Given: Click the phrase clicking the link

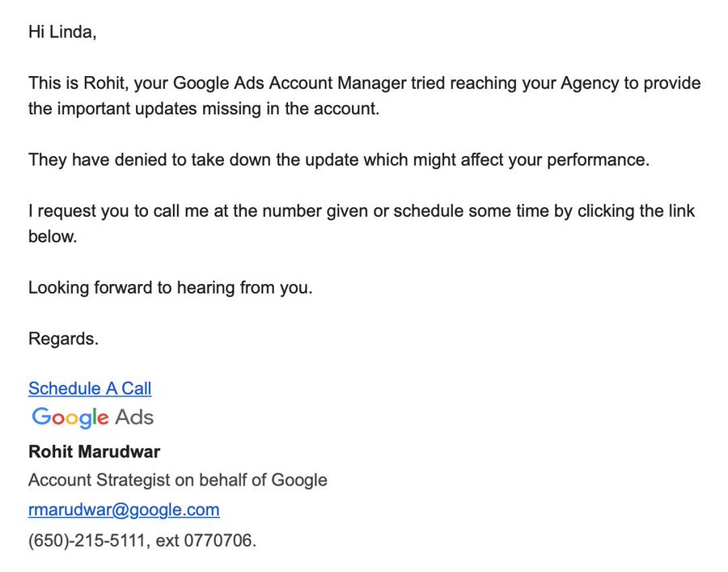Looking at the screenshot, I should [x=636, y=211].
